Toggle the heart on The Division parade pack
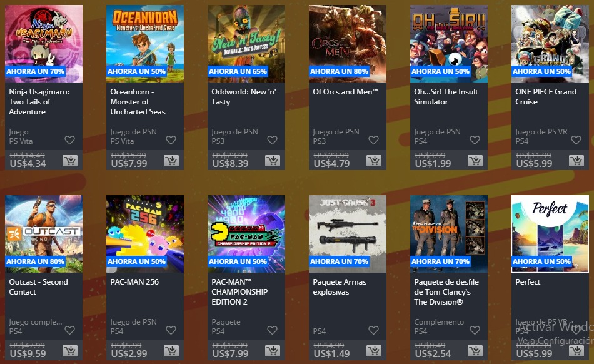The width and height of the screenshot is (594, 364). pyautogui.click(x=475, y=330)
